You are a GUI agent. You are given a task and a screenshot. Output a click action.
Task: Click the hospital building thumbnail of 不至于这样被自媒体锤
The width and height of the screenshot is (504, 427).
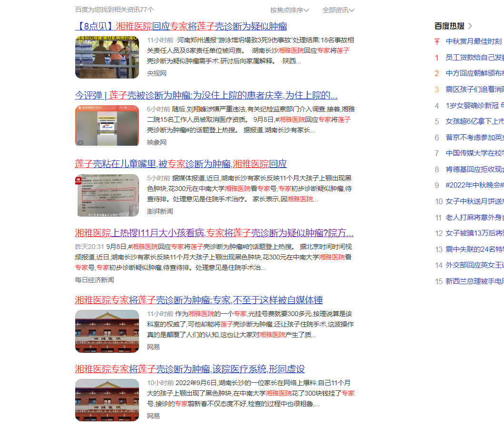coord(107,331)
